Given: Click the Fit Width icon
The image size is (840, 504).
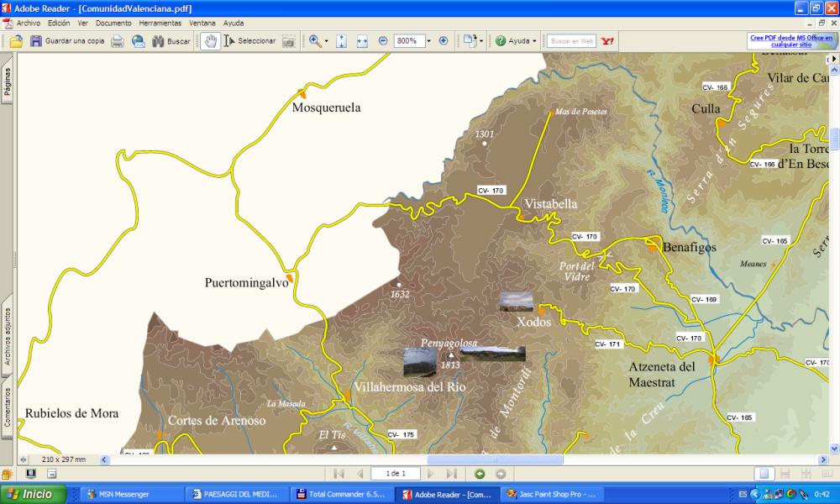Looking at the screenshot, I should click(x=363, y=40).
